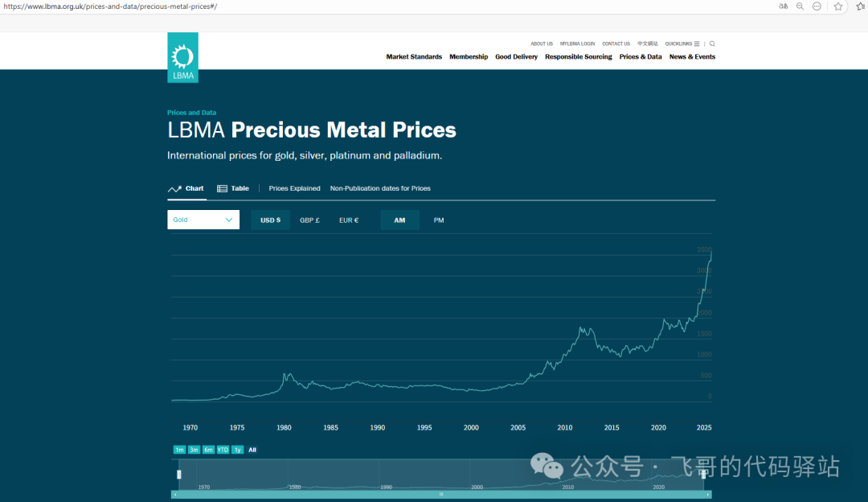
Task: Click the navigator scrollbar left arrow
Action: (x=175, y=494)
